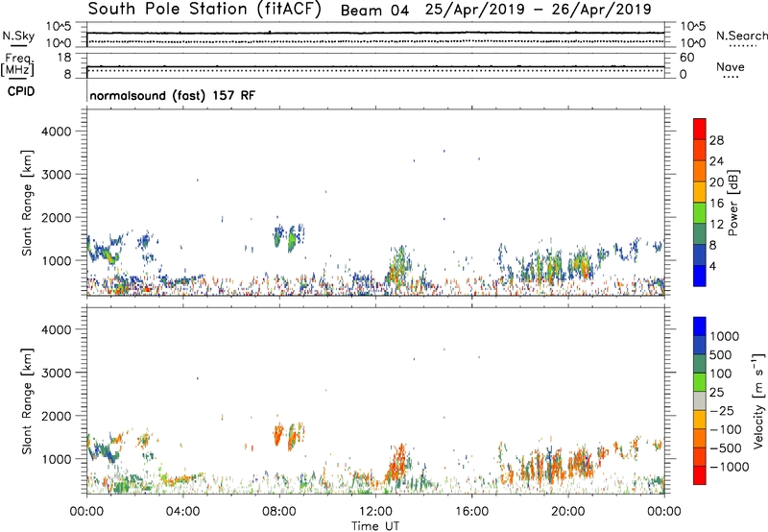
Task: Click the '12:00' time axis label
Action: click(x=375, y=512)
